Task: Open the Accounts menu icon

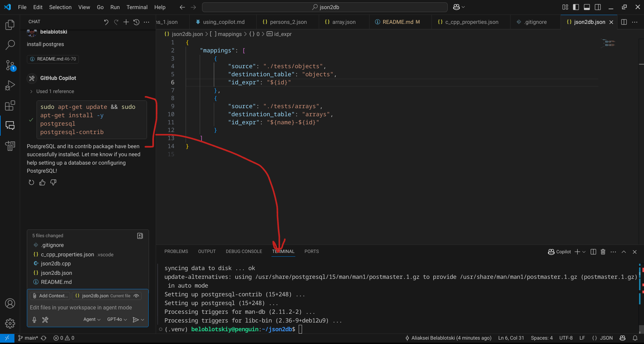Action: (10, 303)
